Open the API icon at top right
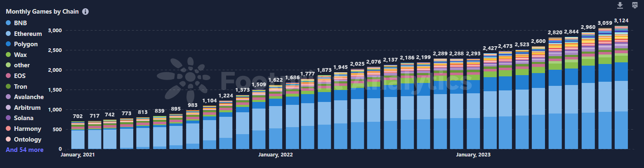Image resolution: width=644 pixels, height=168 pixels. [635, 5]
